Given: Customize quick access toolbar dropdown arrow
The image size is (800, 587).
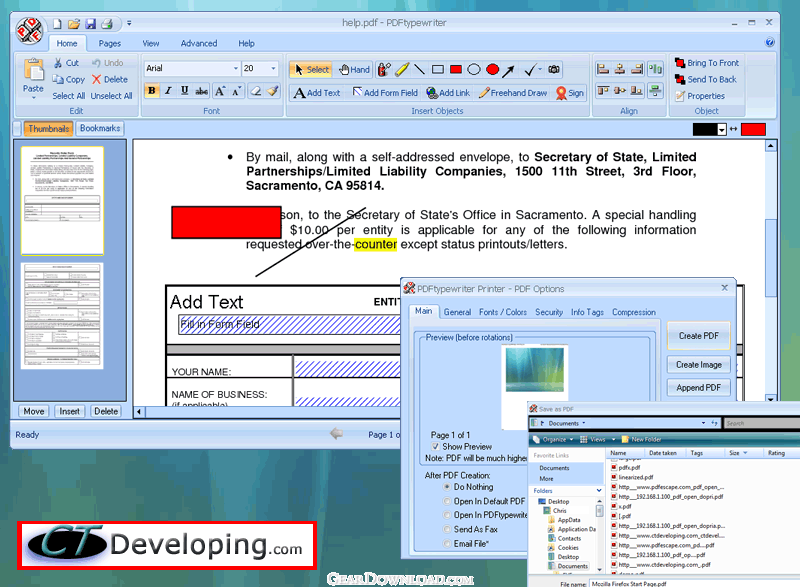Looking at the screenshot, I should tap(129, 23).
